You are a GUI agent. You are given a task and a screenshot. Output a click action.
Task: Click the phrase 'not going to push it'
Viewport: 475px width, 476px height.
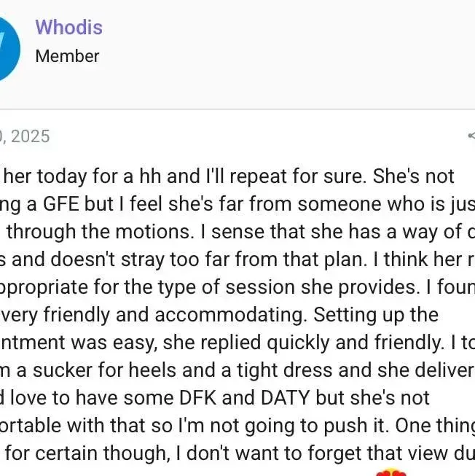click(x=299, y=426)
